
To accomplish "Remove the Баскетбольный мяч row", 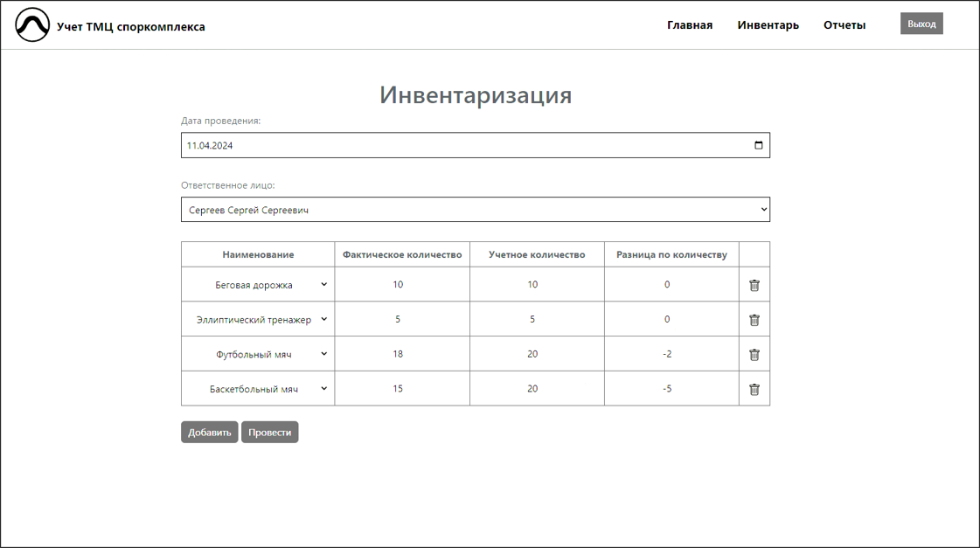I will 754,390.
